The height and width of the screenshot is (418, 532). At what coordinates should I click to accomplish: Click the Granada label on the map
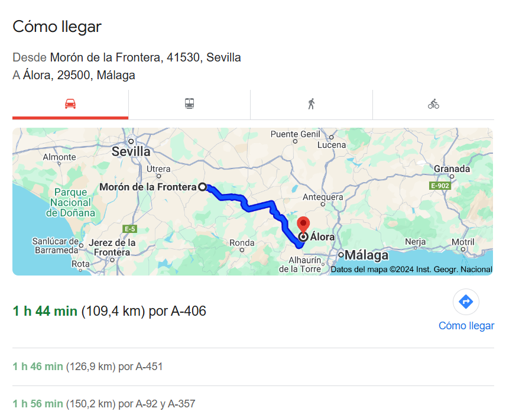click(452, 169)
